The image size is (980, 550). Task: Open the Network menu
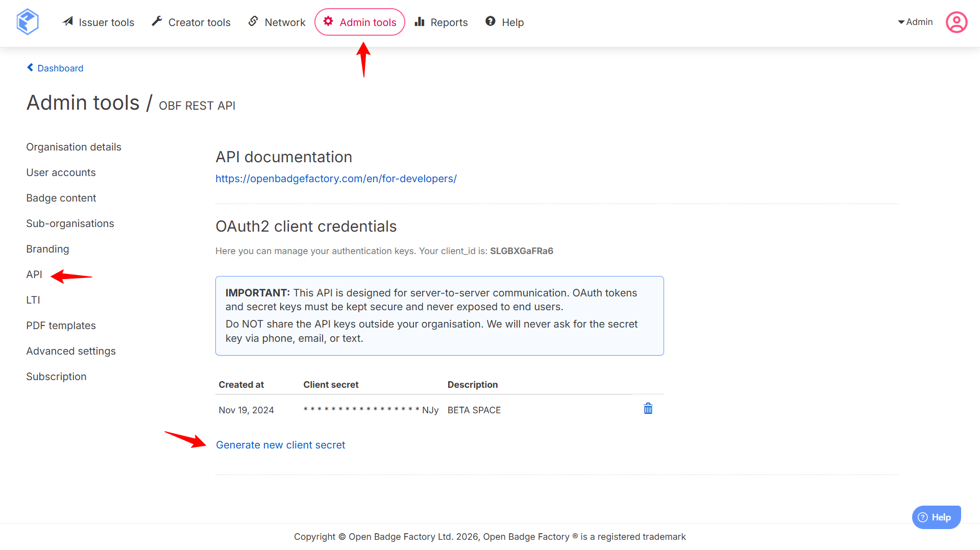pyautogui.click(x=277, y=22)
